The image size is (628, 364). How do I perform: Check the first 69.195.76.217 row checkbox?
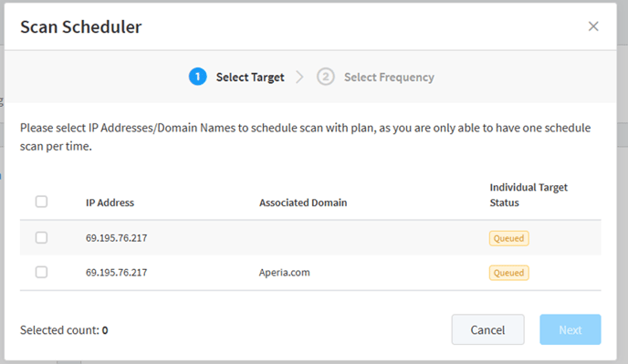(41, 238)
